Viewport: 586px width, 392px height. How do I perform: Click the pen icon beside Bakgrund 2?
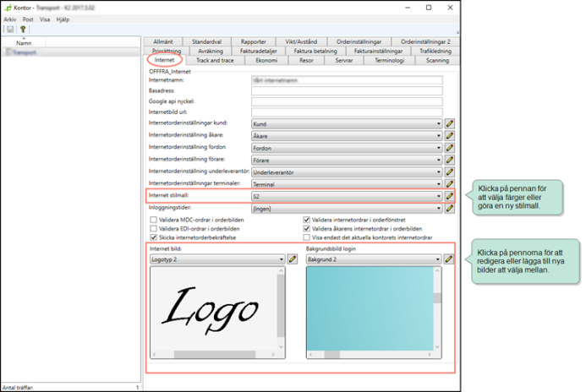(449, 260)
